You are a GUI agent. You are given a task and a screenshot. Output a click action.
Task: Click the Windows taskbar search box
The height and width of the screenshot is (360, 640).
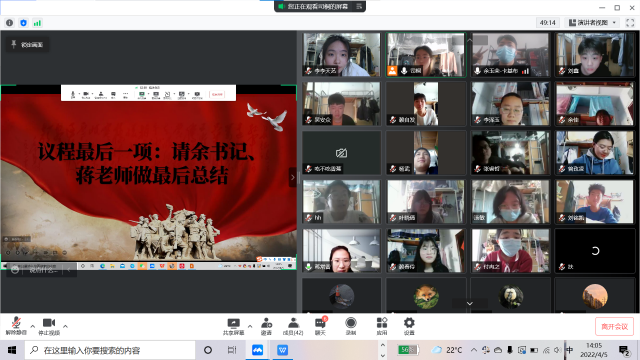110,350
